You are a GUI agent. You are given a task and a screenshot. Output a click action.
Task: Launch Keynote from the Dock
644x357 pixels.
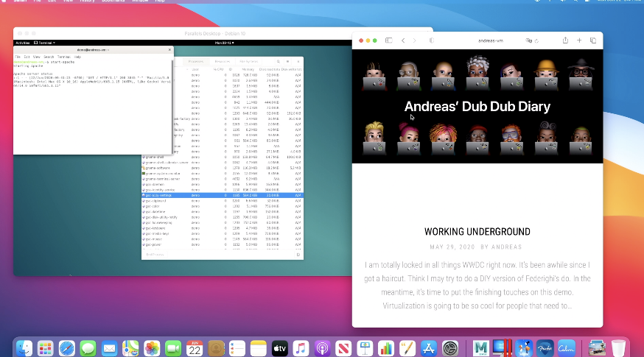click(365, 348)
